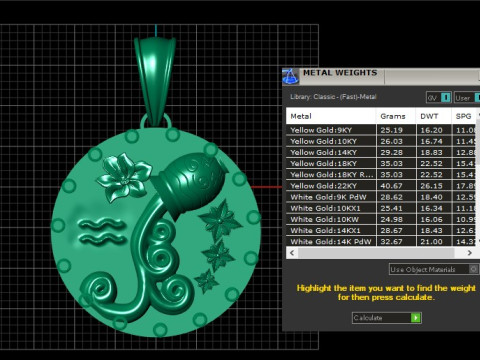The height and width of the screenshot is (360, 480).
Task: Click the Aquarius wave symbol on pendant
Action: (102, 231)
